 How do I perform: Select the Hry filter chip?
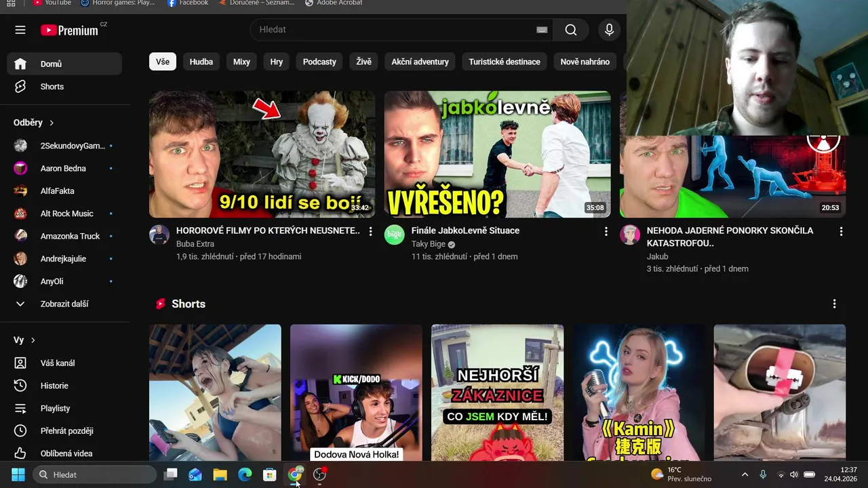pyautogui.click(x=277, y=62)
